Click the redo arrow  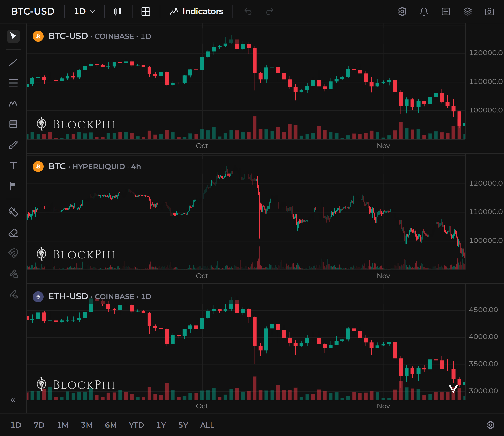coord(270,11)
